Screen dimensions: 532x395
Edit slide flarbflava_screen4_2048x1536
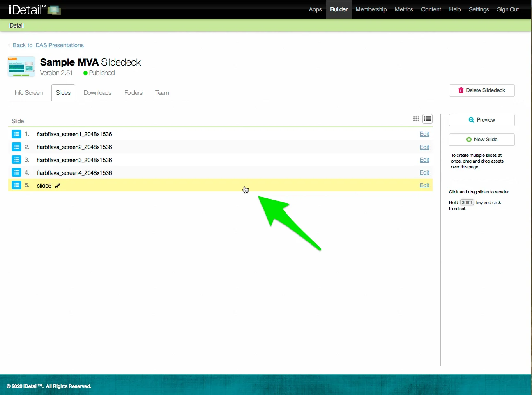[x=424, y=172]
